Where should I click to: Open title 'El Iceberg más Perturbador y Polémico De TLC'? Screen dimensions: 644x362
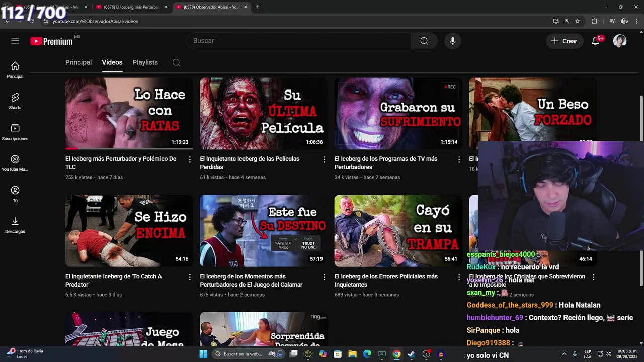click(121, 163)
